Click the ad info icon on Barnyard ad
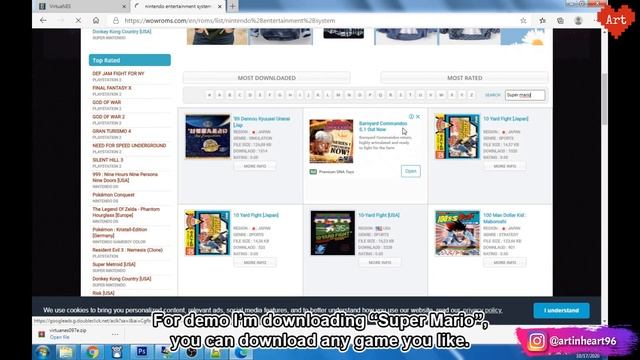This screenshot has width=640, height=360. pos(411,117)
